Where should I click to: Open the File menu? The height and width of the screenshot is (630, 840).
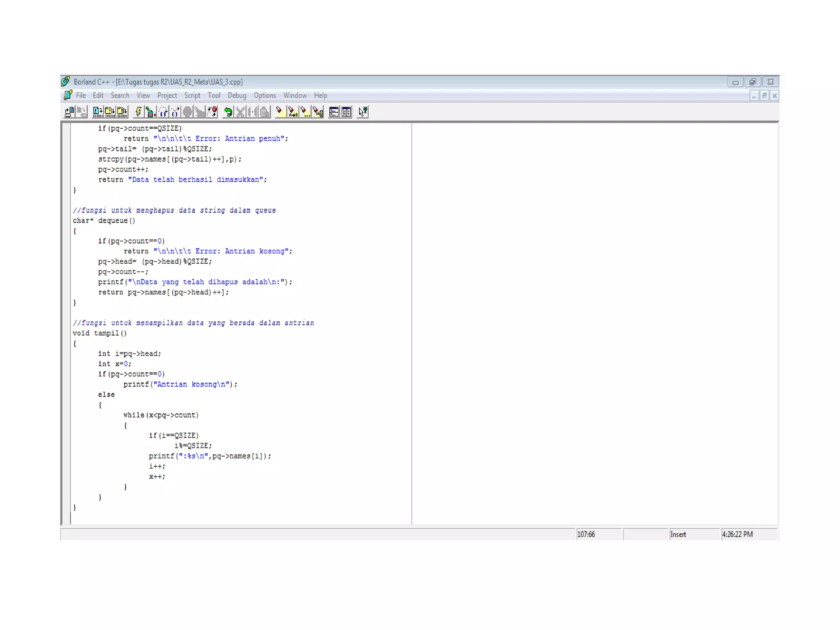pyautogui.click(x=81, y=96)
